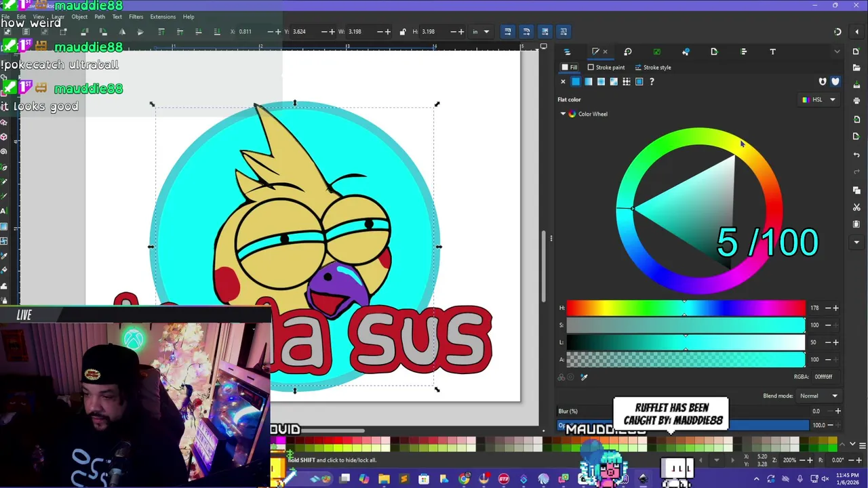The width and height of the screenshot is (868, 488).
Task: Select the Text tool in the toolbox
Action: pos(4,211)
